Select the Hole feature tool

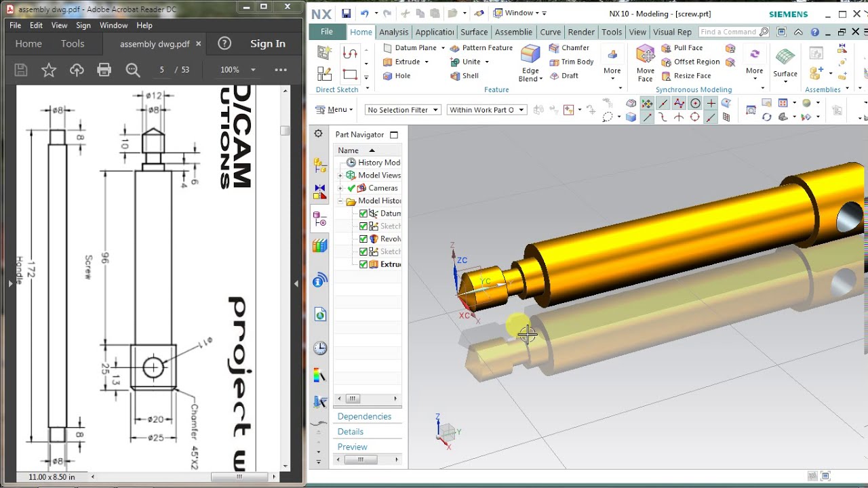pos(397,76)
